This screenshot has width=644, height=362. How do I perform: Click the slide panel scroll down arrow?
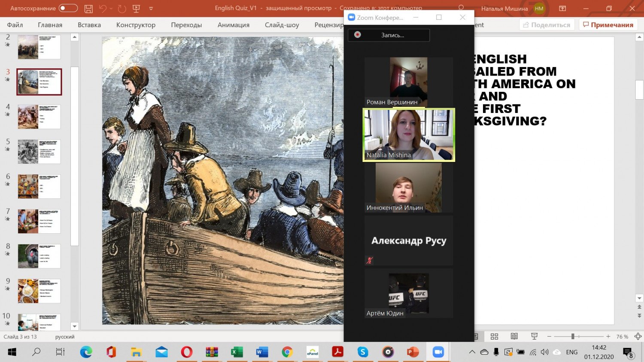(74, 326)
